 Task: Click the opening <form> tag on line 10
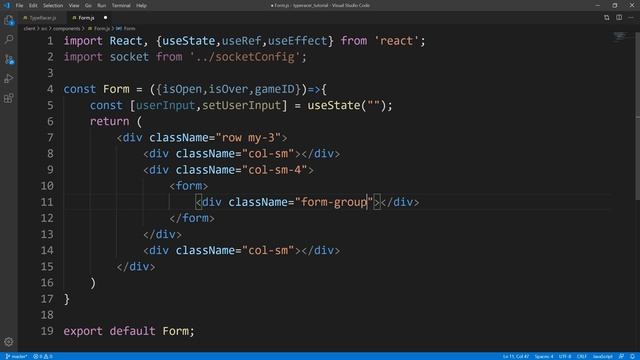pyautogui.click(x=189, y=186)
